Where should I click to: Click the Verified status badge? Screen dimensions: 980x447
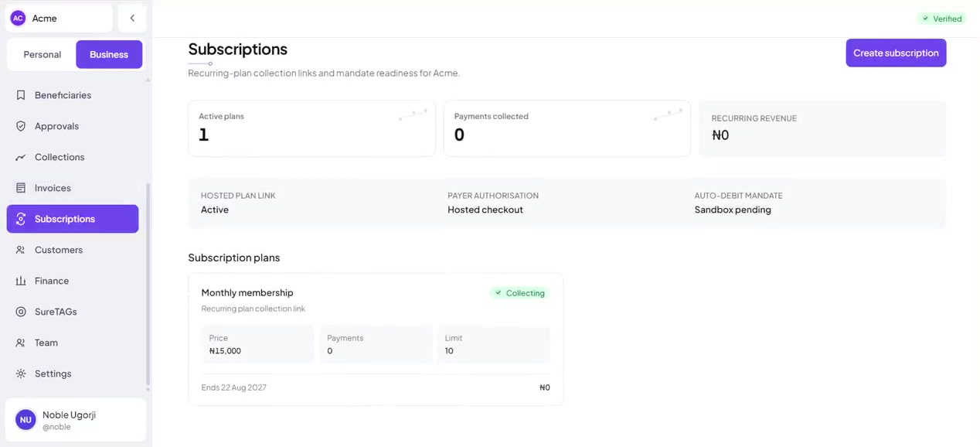[x=941, y=19]
